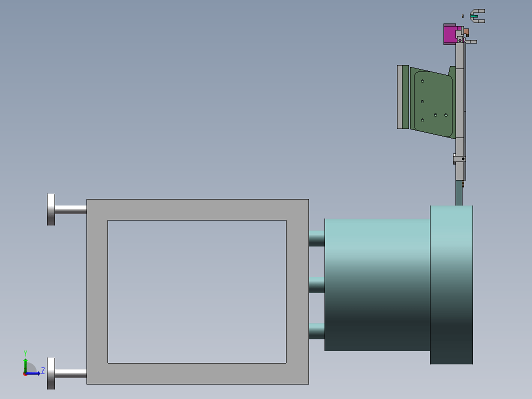
Task: Pick the clamp collar on the vertical column
Action: [459, 159]
